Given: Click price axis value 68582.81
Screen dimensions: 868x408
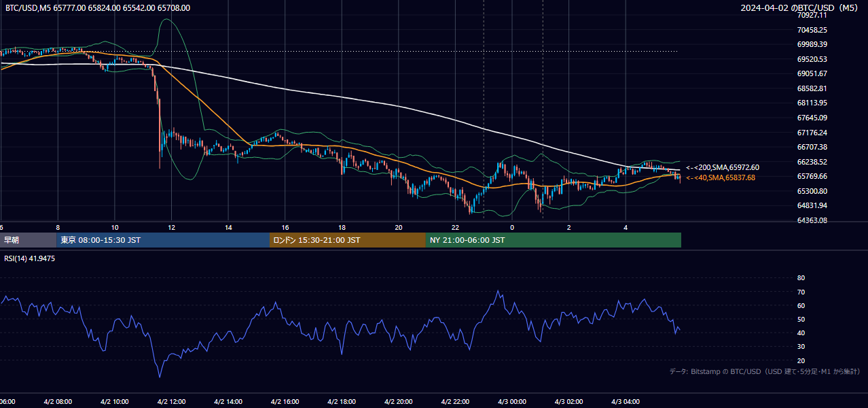Looking at the screenshot, I should [812, 88].
